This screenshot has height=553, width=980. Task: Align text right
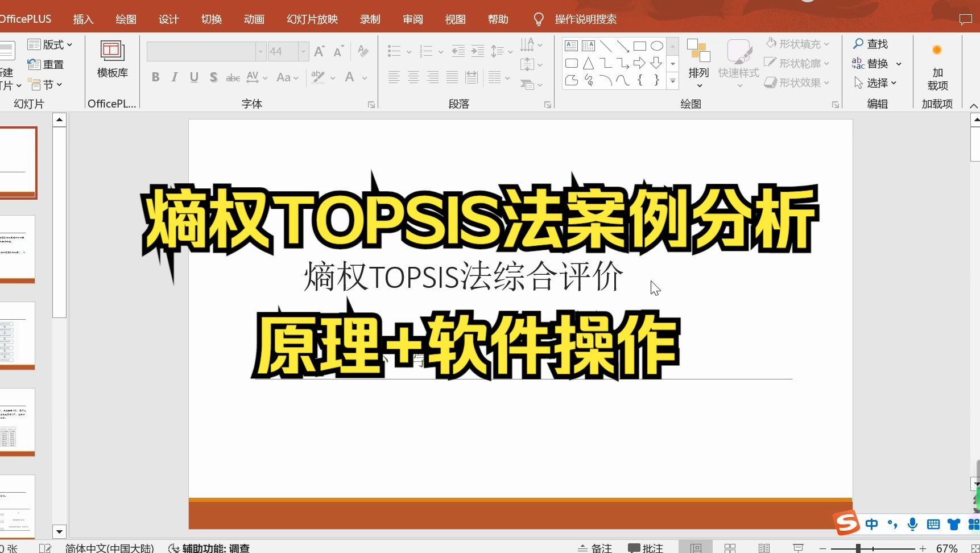pos(433,77)
